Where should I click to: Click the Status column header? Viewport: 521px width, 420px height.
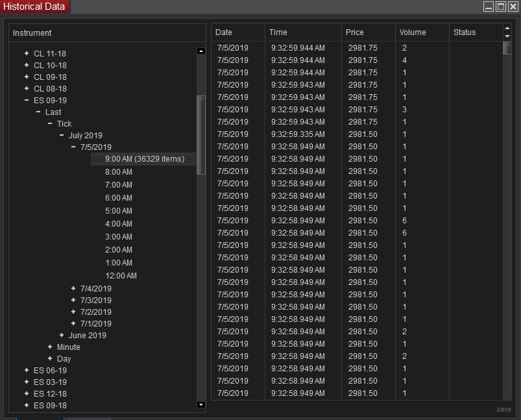476,32
